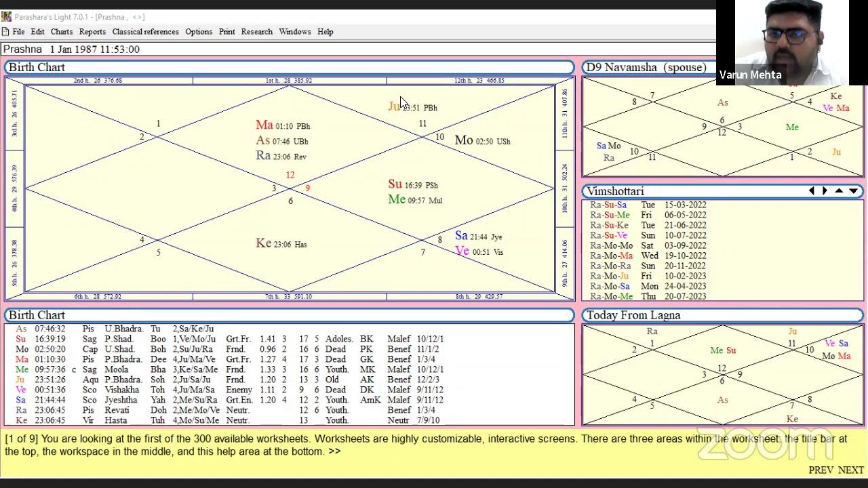
Task: Click the '6th h. 28 572.92' house label
Action: pyautogui.click(x=98, y=297)
